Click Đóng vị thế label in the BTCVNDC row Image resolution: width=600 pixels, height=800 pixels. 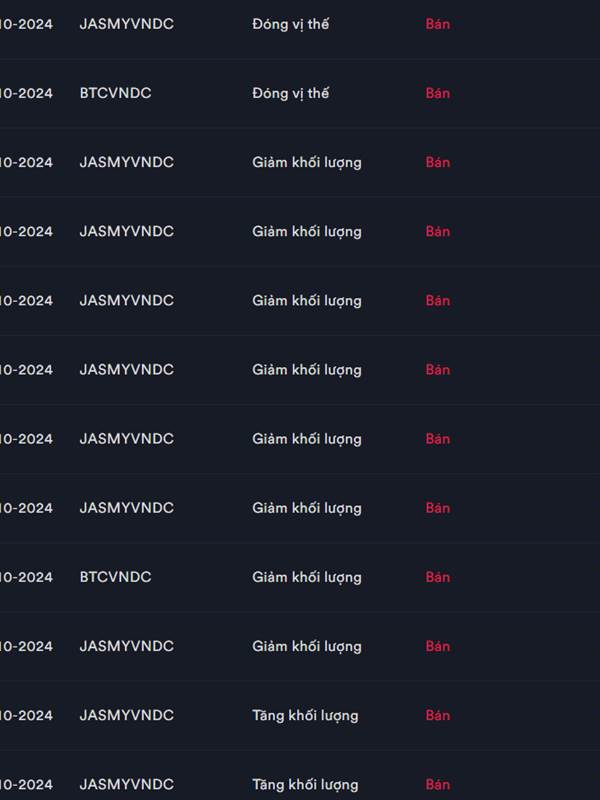click(290, 93)
